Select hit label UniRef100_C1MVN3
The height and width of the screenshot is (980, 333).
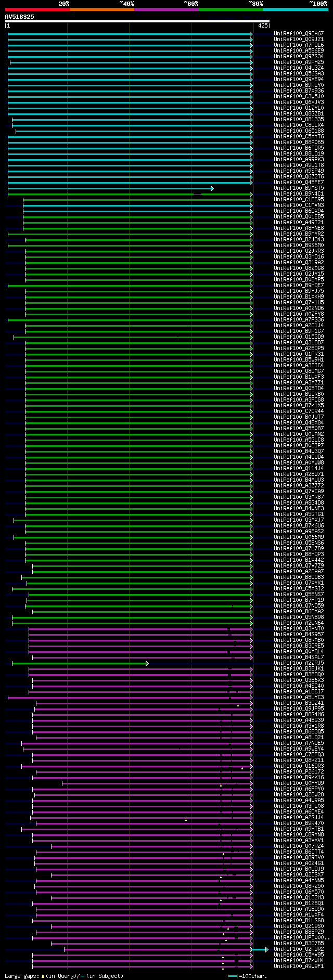click(299, 205)
